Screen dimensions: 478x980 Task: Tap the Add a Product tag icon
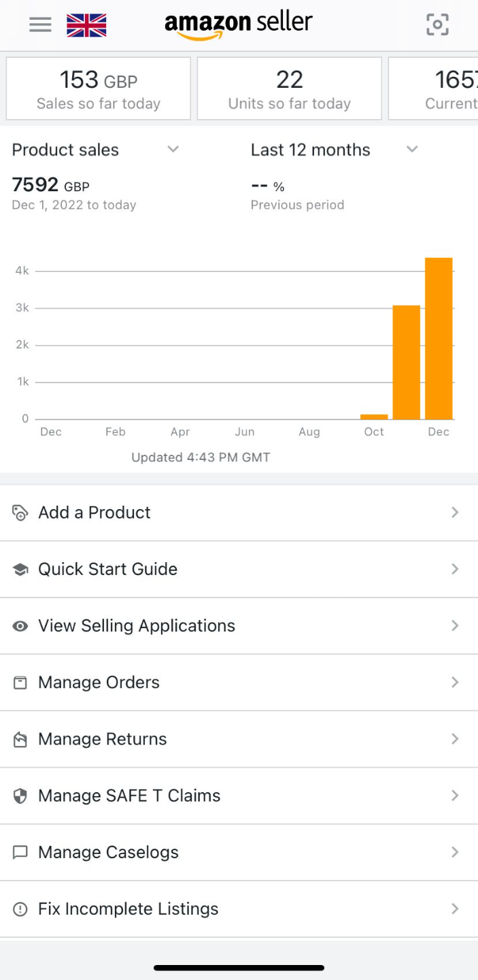point(20,512)
